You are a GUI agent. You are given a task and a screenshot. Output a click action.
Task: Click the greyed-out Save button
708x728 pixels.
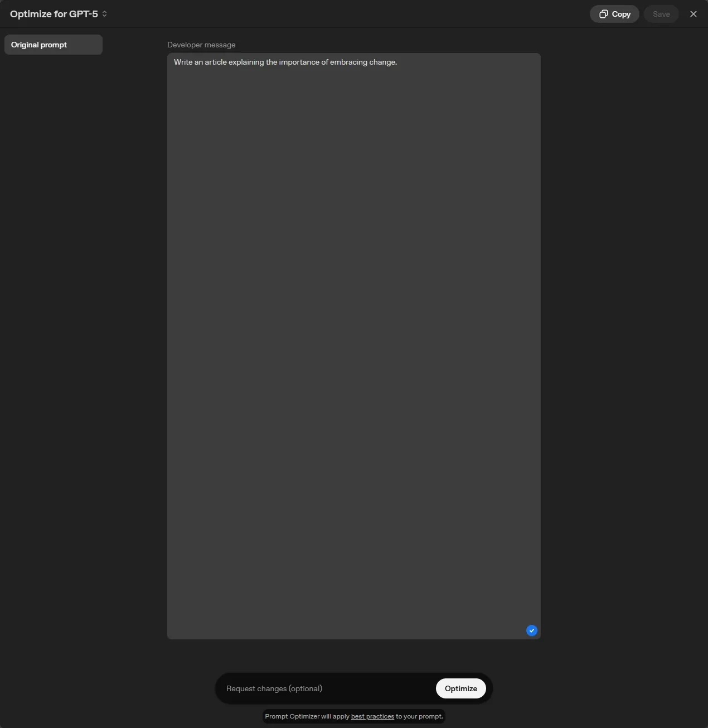[661, 14]
